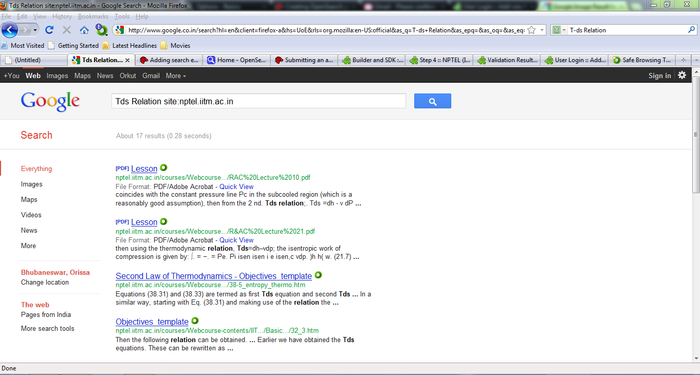The width and height of the screenshot is (700, 375).
Task: Switch to the Validation Result... tab
Action: tap(507, 60)
